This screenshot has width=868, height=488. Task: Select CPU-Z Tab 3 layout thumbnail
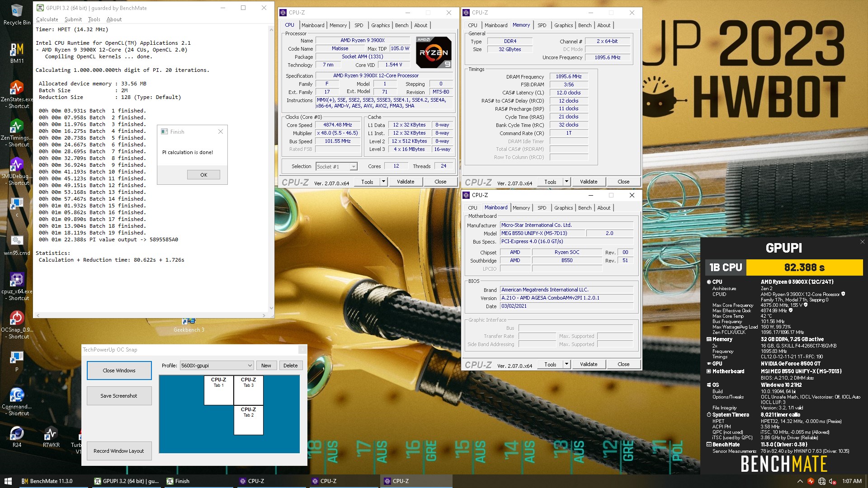click(249, 390)
